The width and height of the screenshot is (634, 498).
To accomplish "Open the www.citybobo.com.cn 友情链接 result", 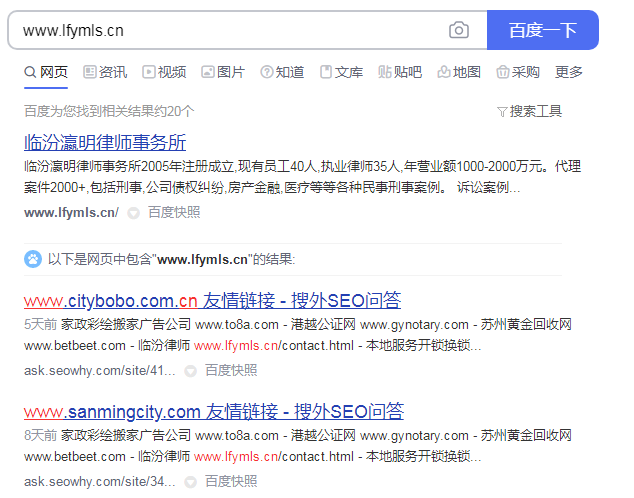I will [212, 301].
